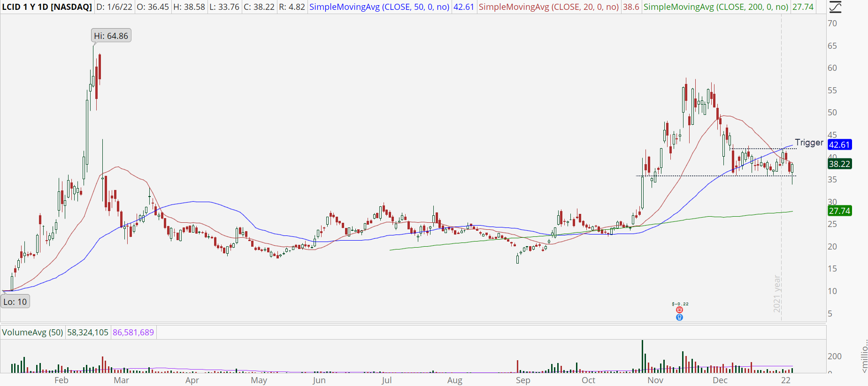Click the vertical 2021 year marker label

pos(777,294)
